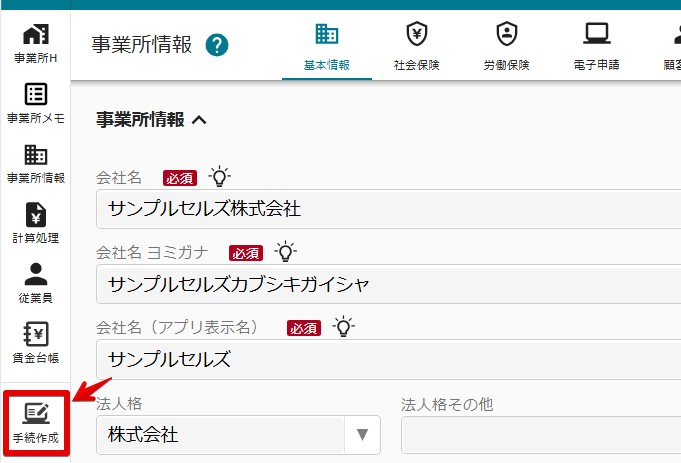Open 手続作成 in the sidebar
The image size is (681, 463).
(x=36, y=423)
